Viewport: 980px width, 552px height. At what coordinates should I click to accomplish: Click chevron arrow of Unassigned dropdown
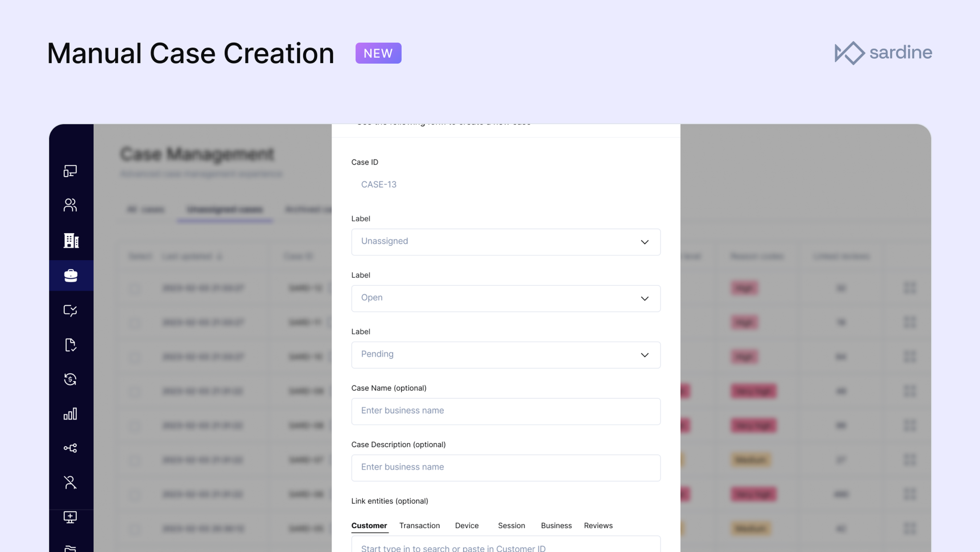tap(644, 242)
